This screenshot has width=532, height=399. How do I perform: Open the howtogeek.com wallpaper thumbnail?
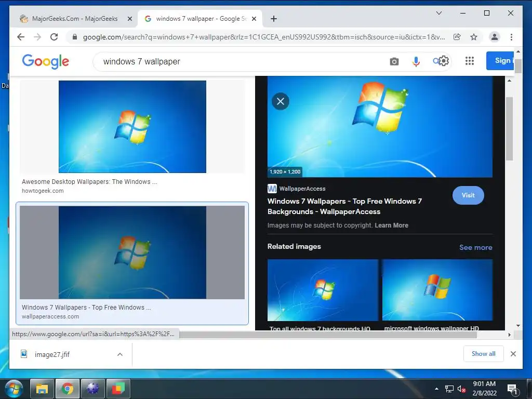pyautogui.click(x=132, y=127)
